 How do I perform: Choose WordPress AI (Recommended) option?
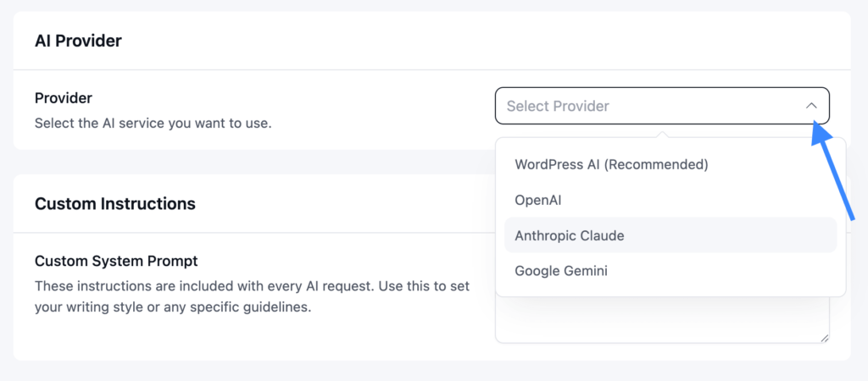point(670,164)
